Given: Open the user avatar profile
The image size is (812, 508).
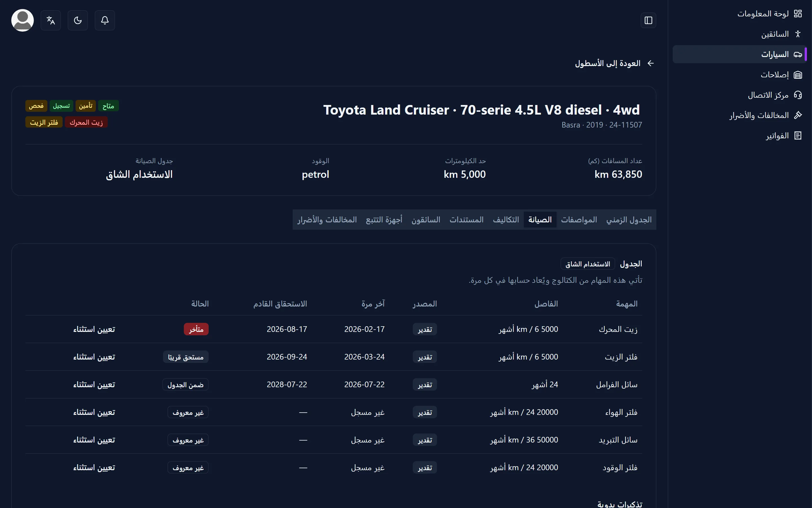Looking at the screenshot, I should pos(23,21).
